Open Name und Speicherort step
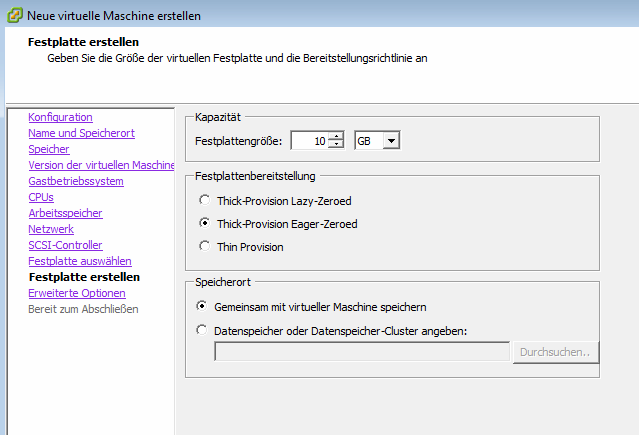 pos(81,133)
